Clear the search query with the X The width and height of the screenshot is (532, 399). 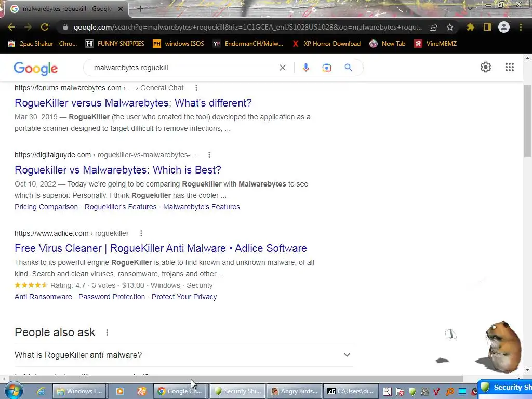pos(282,68)
